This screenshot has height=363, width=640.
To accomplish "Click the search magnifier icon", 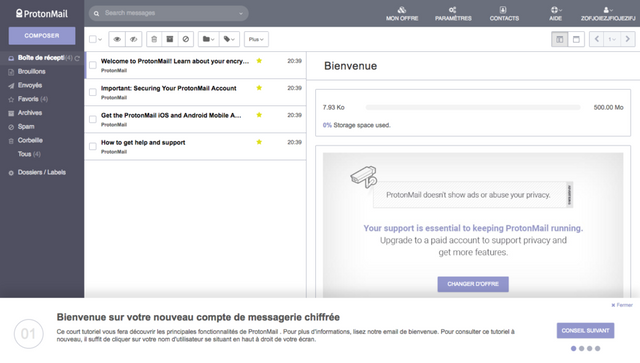I will click(x=97, y=13).
